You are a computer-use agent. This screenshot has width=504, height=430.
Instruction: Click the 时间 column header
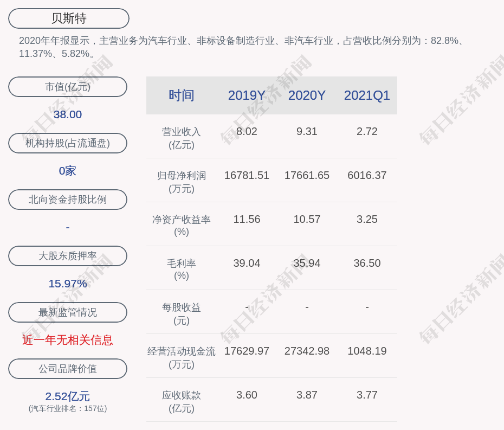coord(181,95)
